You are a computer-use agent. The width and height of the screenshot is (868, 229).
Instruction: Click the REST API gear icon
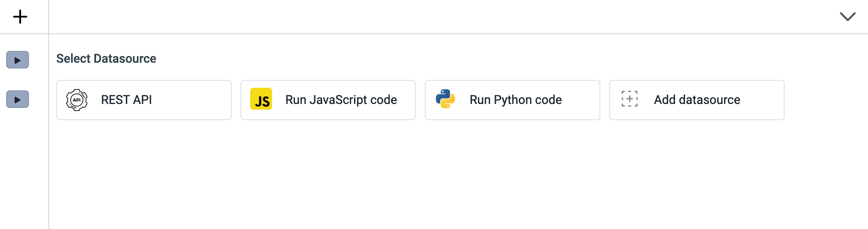(x=77, y=100)
